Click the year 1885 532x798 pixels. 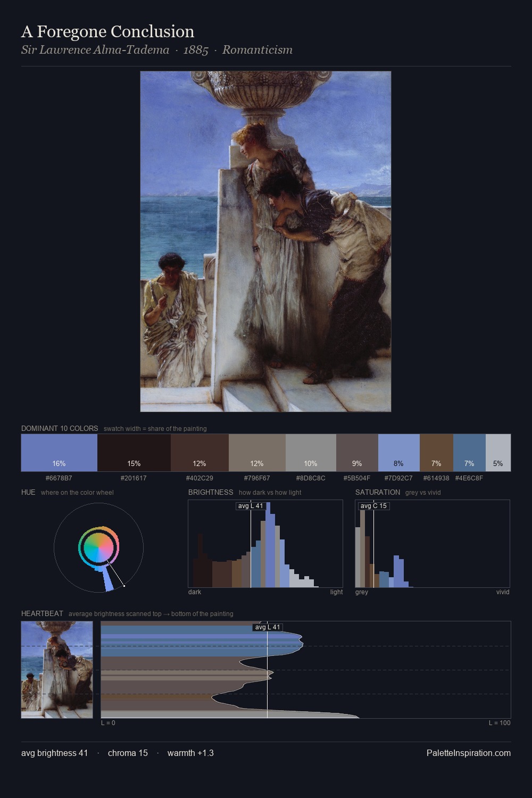point(196,49)
